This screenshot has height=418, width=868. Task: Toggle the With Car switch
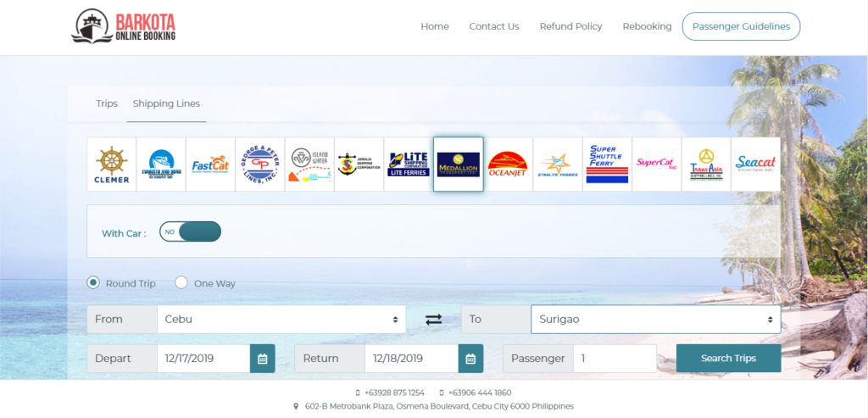(x=191, y=231)
